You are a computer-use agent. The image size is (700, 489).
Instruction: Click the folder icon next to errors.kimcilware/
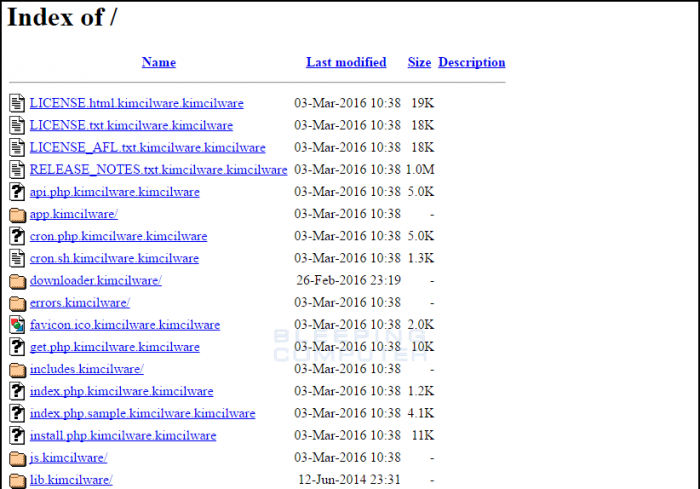pos(17,303)
